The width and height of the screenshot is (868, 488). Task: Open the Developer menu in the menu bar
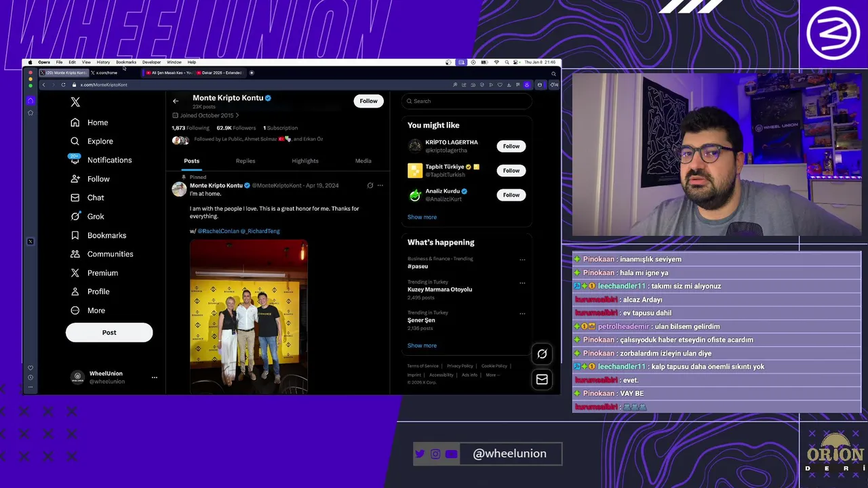tap(151, 62)
